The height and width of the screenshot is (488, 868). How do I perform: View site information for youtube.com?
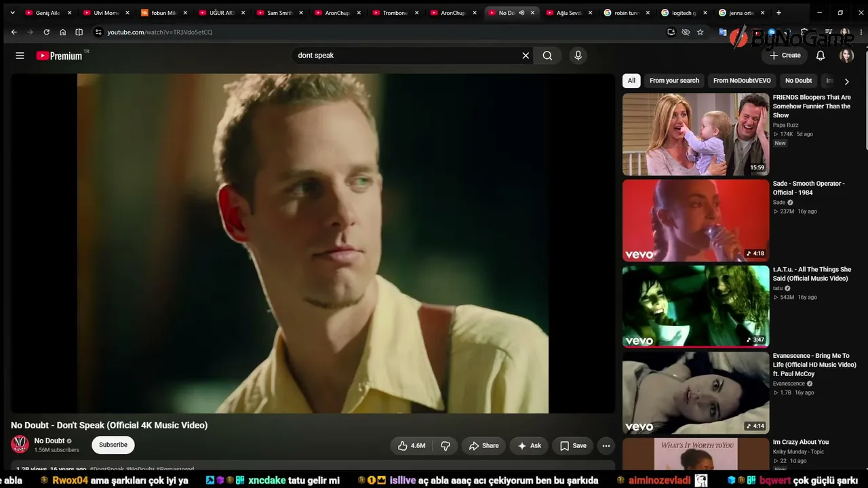tap(98, 32)
